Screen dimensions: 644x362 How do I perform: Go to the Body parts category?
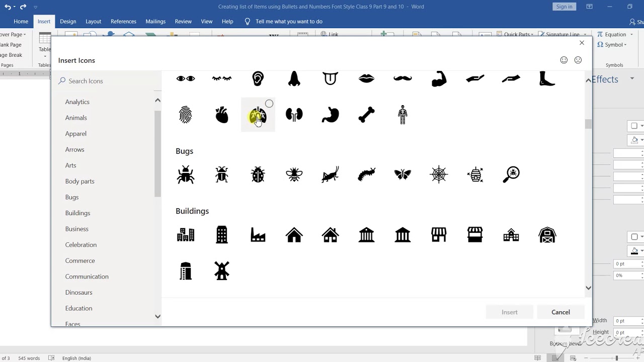tap(79, 181)
